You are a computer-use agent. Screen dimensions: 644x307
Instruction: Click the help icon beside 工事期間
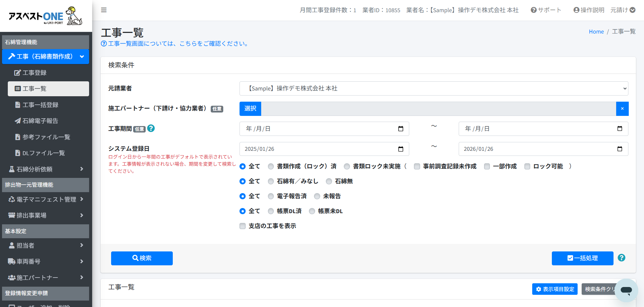[x=151, y=128]
